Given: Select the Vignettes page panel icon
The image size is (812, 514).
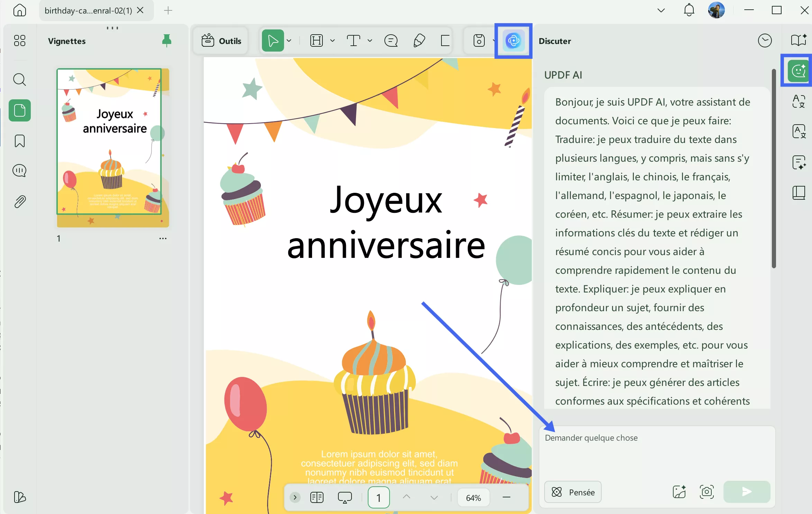Looking at the screenshot, I should click(19, 110).
